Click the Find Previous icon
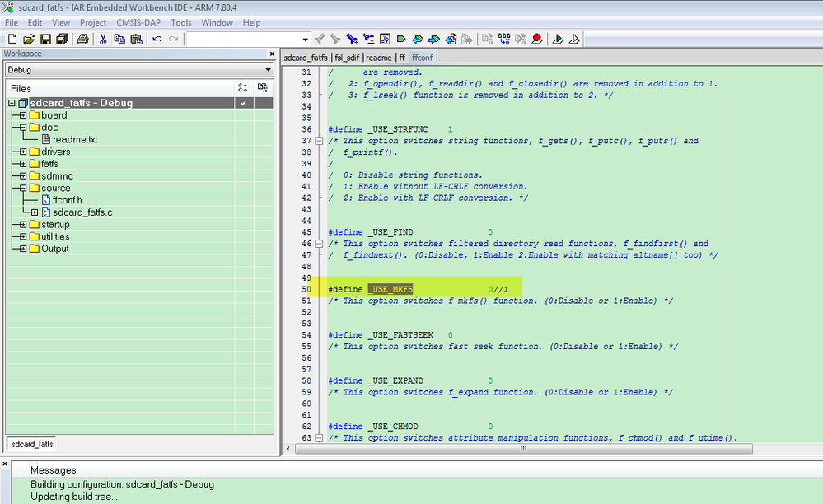Viewport: 823px width, 504px height. tap(319, 40)
